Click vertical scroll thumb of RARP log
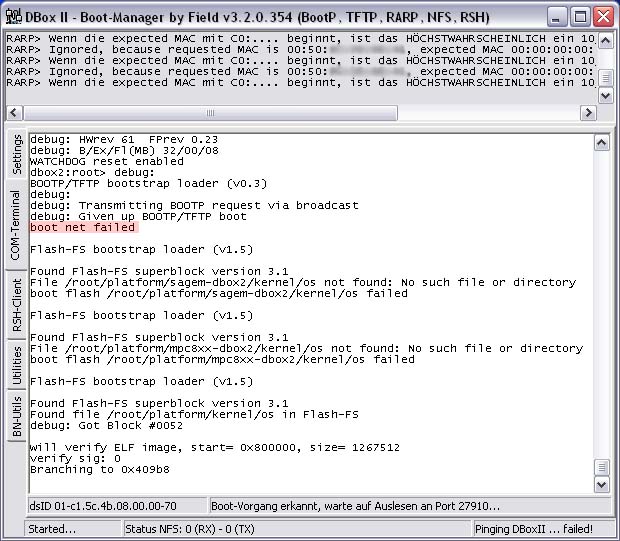 [605, 78]
